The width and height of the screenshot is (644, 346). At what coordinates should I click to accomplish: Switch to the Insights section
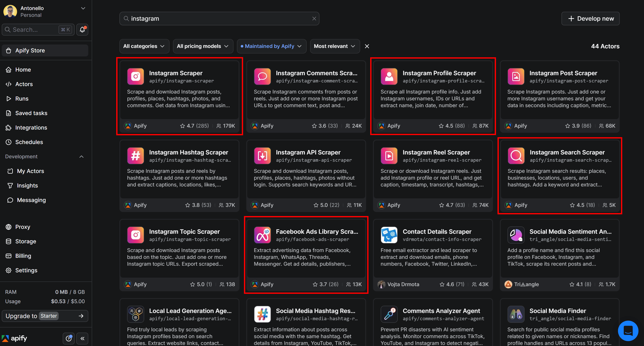(x=28, y=185)
